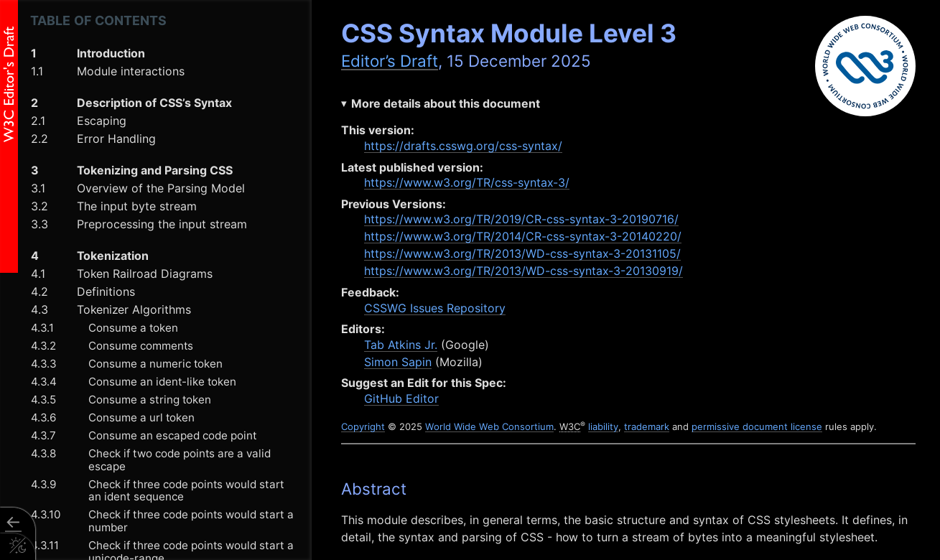Open "Preprocessing the input stream" section
The image size is (940, 560).
pos(161,224)
